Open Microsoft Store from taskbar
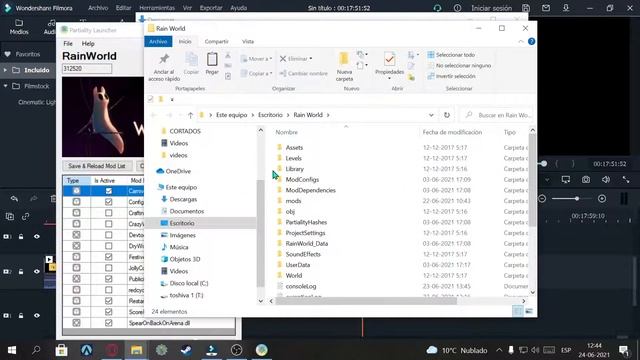This screenshot has width=640, height=360. [61, 350]
